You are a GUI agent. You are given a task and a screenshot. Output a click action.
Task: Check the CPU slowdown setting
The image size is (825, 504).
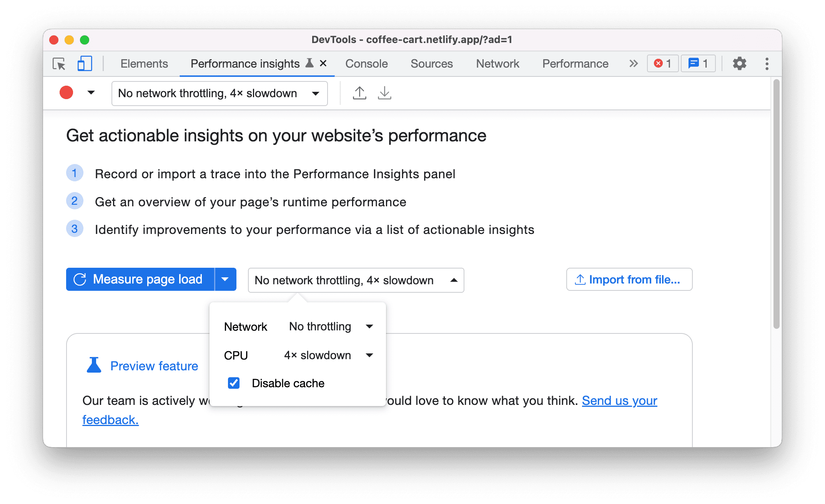click(x=327, y=355)
